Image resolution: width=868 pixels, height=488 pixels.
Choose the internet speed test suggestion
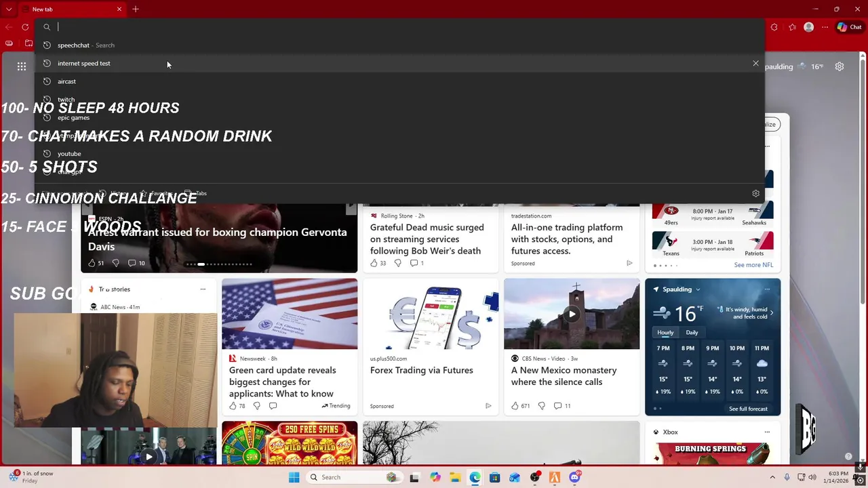(400, 63)
